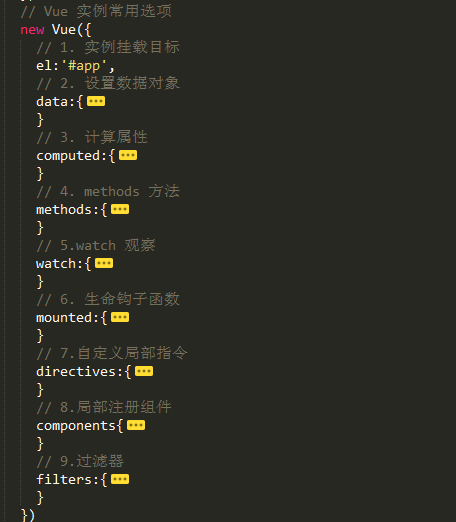Expand the folded computed block
The width and height of the screenshot is (456, 522).
[x=128, y=155]
